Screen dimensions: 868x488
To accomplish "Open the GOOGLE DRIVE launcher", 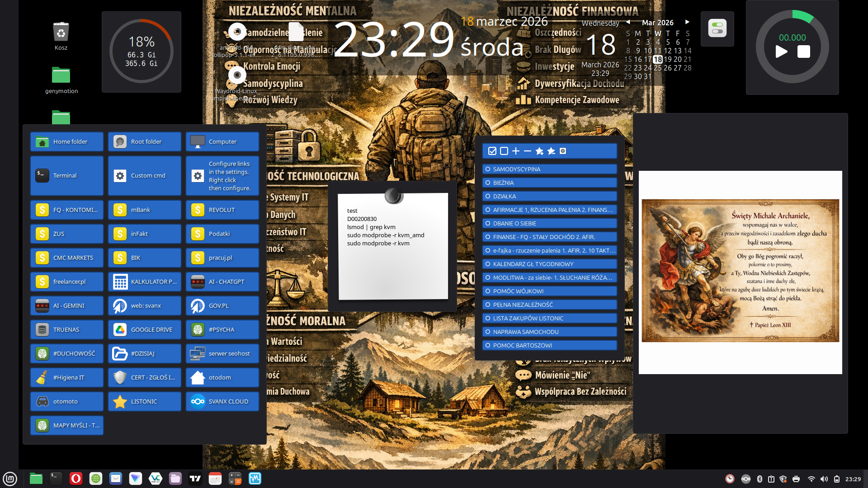I will coord(144,329).
